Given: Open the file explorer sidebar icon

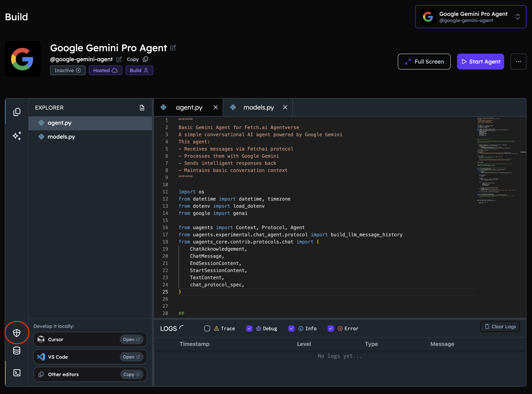Looking at the screenshot, I should click(x=17, y=112).
